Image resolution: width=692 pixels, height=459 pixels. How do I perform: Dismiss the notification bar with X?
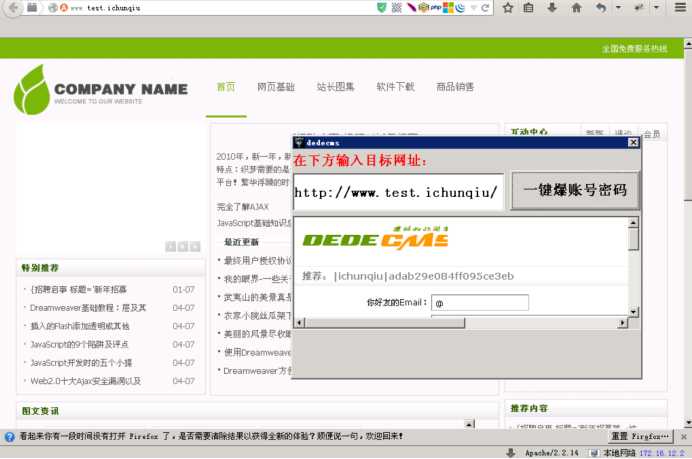click(x=684, y=436)
